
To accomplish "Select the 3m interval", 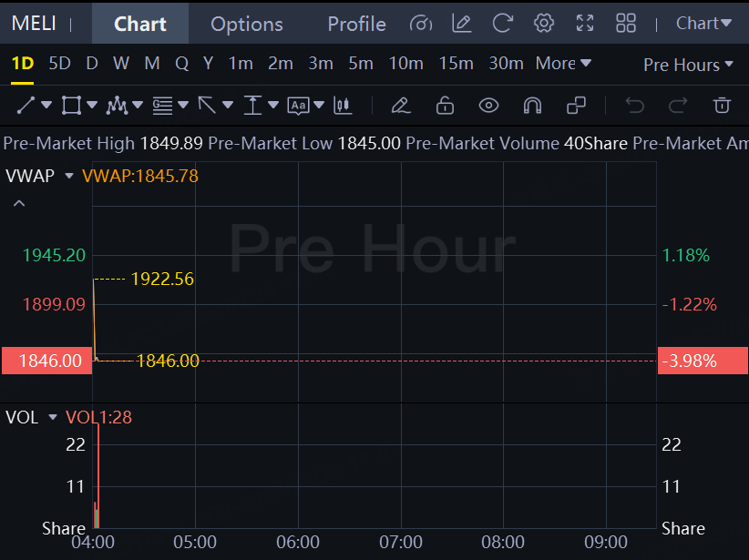I will 321,63.
